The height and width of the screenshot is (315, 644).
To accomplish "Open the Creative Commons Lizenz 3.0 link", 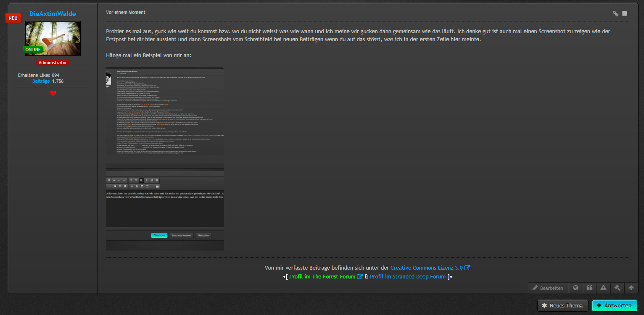I will click(426, 268).
